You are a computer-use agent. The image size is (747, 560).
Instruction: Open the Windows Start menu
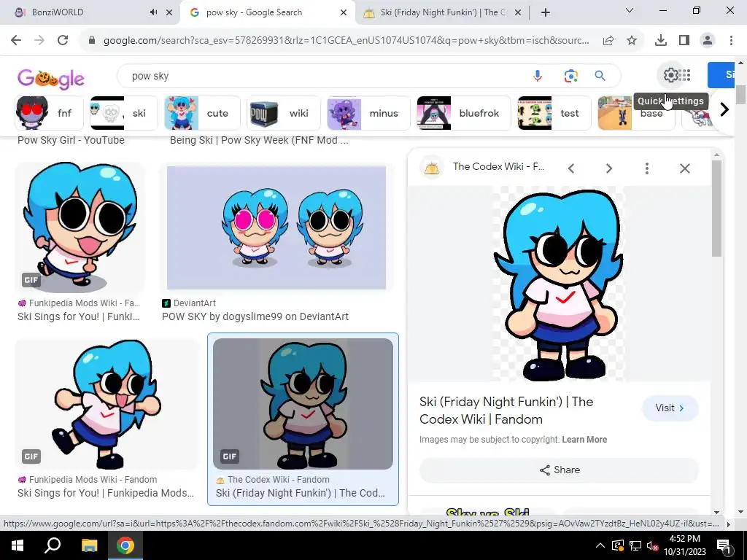tap(17, 545)
